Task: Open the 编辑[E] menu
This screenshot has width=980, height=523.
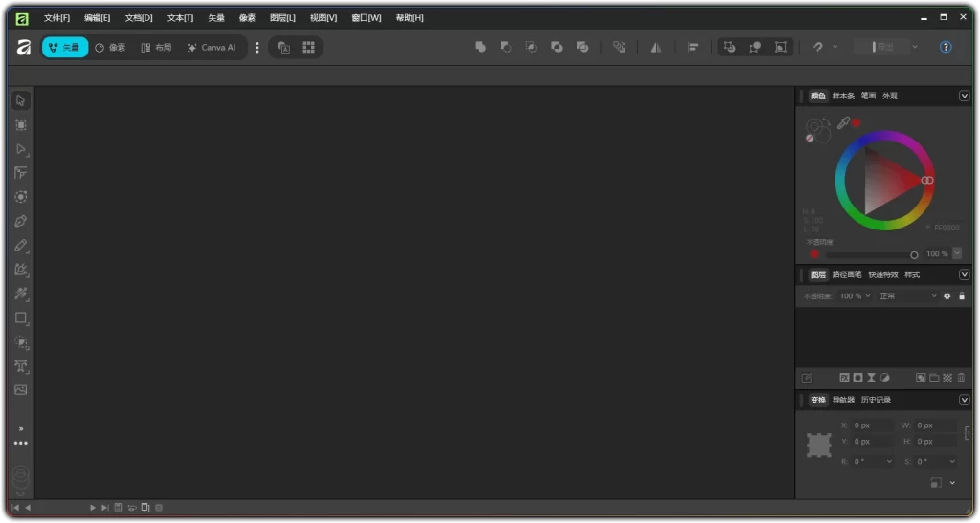Action: tap(97, 17)
